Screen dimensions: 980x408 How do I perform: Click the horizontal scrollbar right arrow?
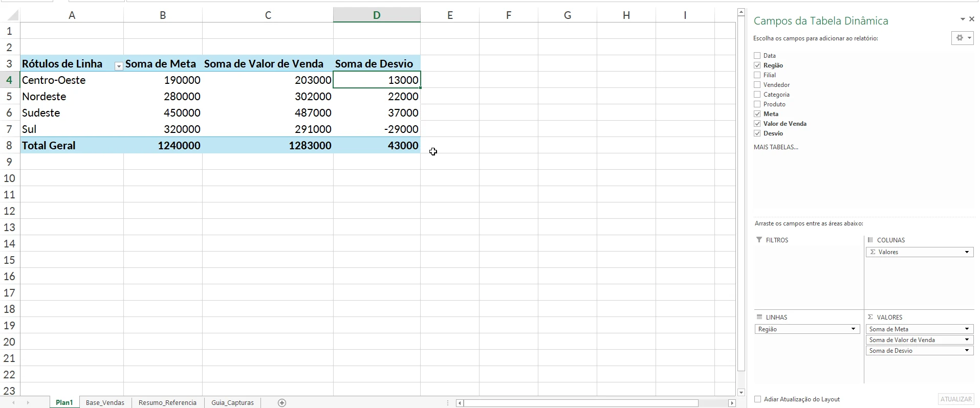tap(732, 403)
